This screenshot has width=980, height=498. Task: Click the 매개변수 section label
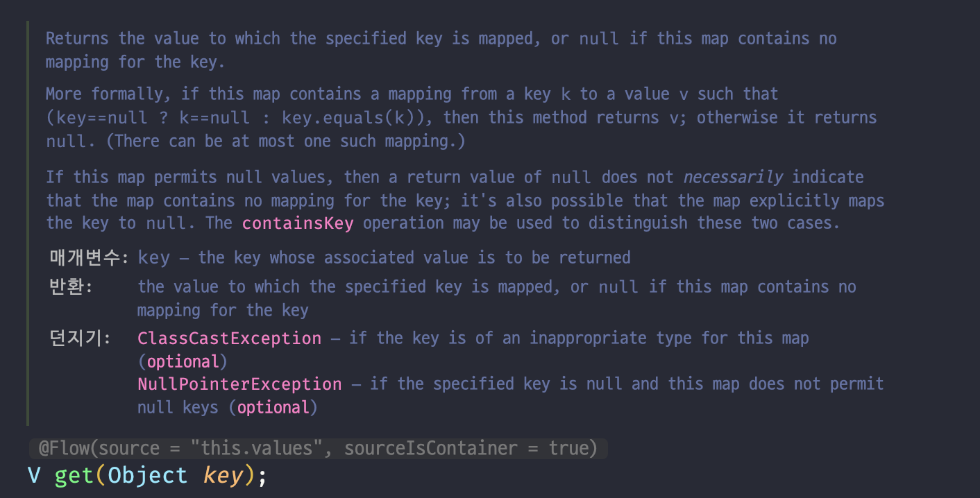[x=85, y=258]
